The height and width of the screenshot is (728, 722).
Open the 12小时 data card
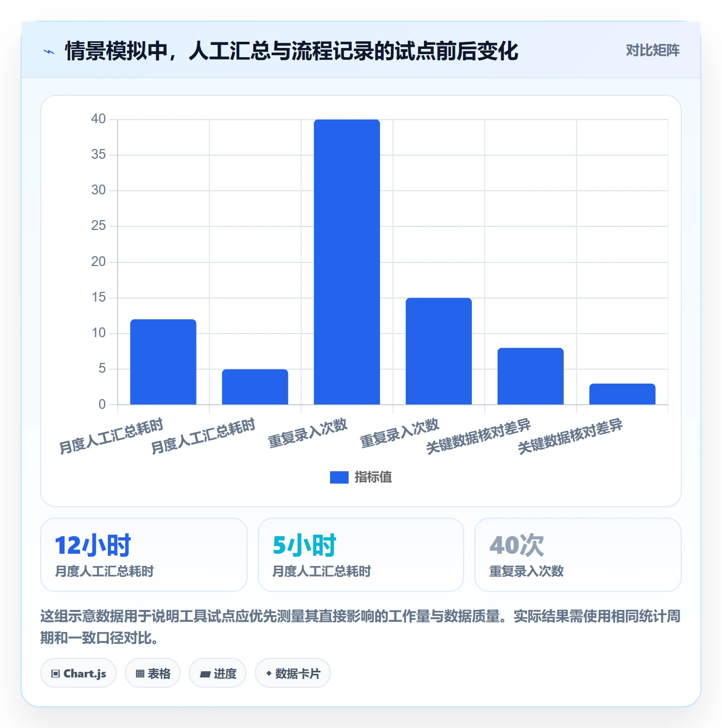tap(144, 555)
